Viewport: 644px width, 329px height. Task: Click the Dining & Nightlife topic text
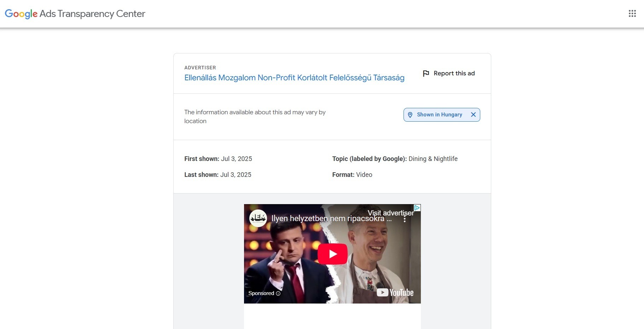click(x=433, y=159)
